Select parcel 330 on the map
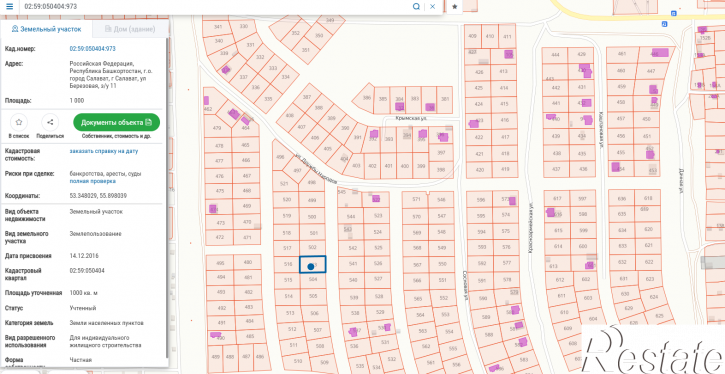The width and height of the screenshot is (725, 374). (244, 26)
